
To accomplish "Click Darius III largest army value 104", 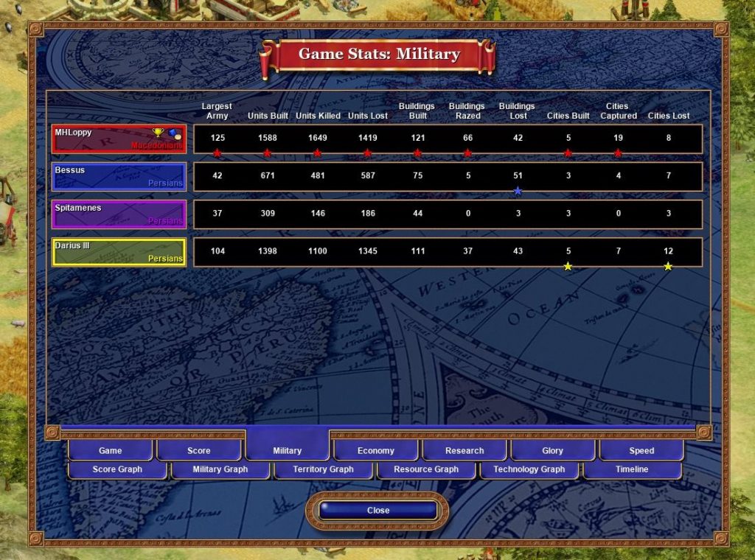I will (218, 251).
